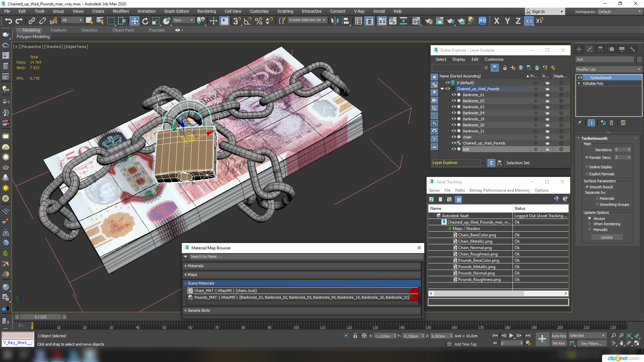
Task: Click the RB toolbar icon
Action: tap(482, 21)
